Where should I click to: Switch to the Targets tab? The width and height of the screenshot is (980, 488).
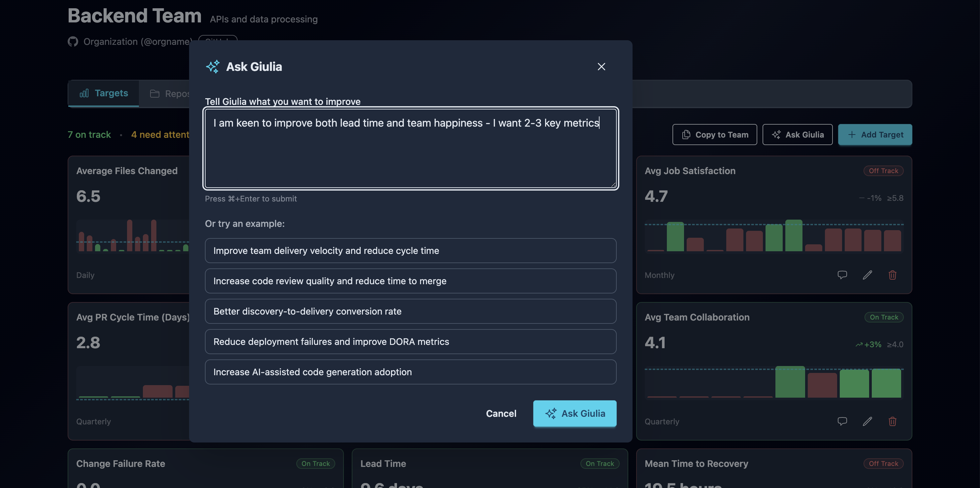[104, 93]
